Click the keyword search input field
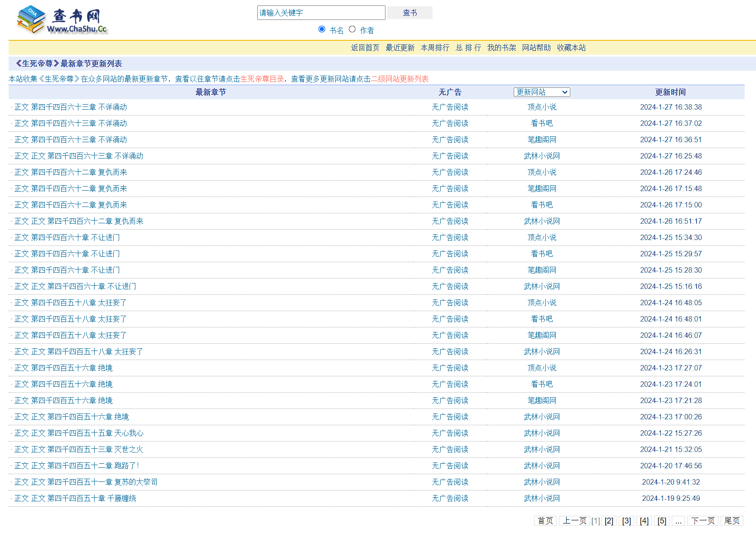 tap(321, 13)
